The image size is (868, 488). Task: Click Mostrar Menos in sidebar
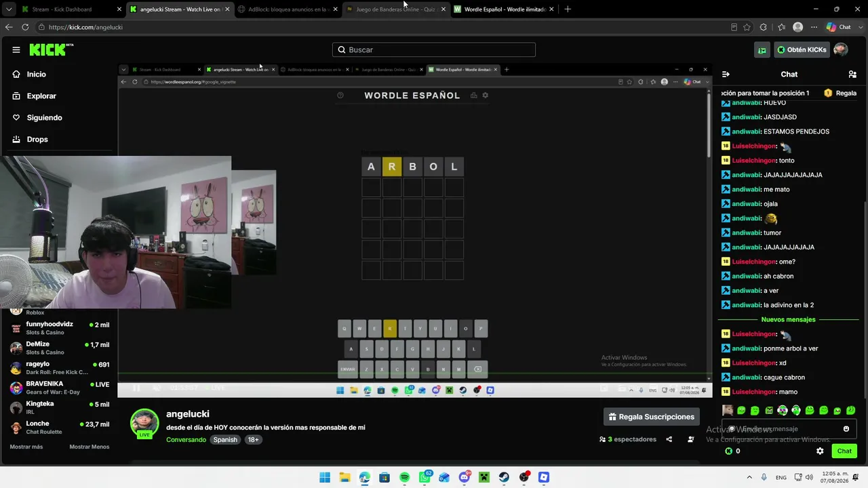89,447
